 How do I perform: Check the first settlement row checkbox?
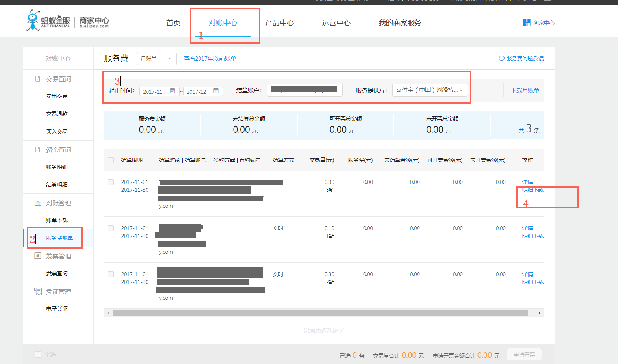[111, 182]
